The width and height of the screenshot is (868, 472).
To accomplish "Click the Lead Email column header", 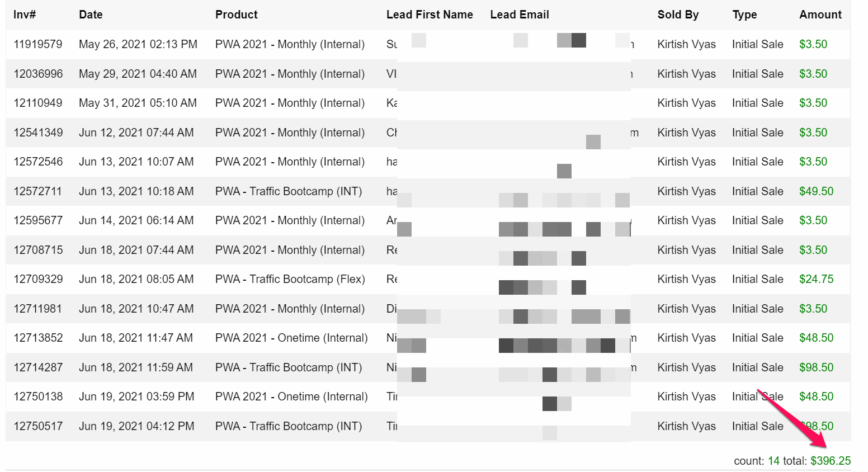I will (520, 15).
